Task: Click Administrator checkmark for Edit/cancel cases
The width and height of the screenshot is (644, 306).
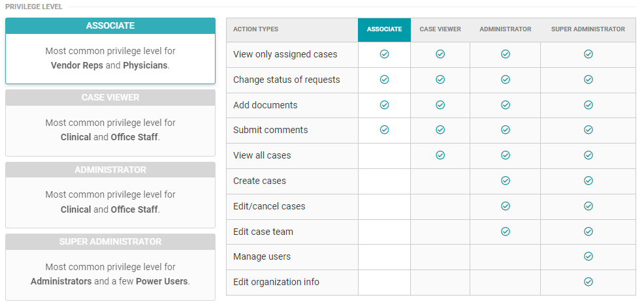Action: 505,206
